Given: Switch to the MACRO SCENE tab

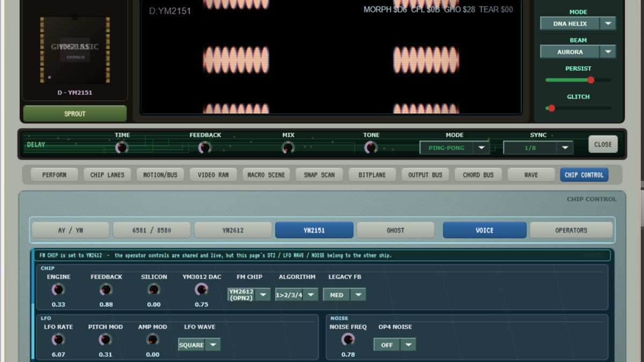Looking at the screenshot, I should tap(266, 175).
